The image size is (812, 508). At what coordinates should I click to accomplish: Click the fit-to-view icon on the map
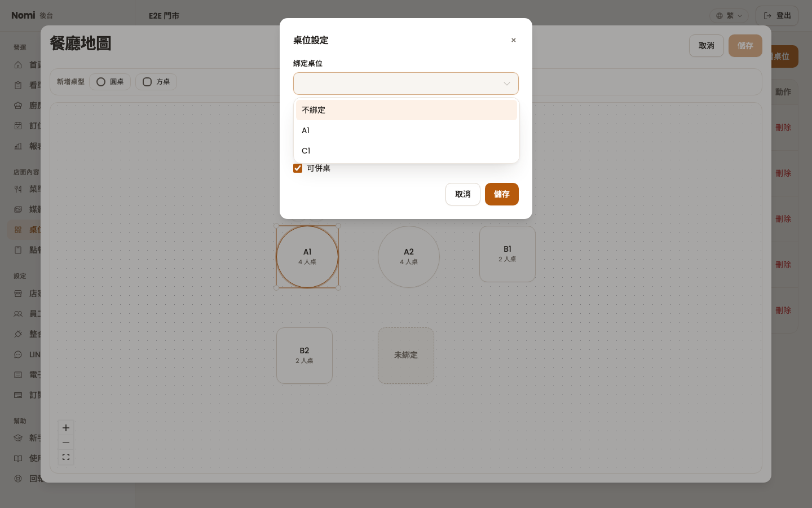66,457
